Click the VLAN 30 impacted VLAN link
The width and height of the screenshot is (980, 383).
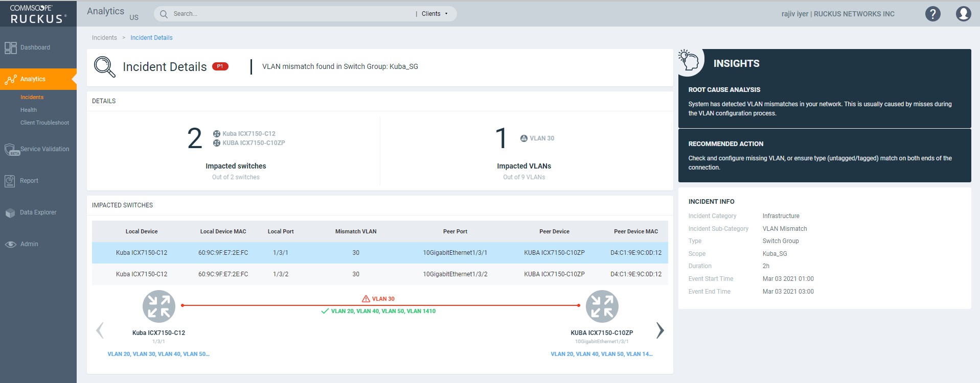[542, 138]
